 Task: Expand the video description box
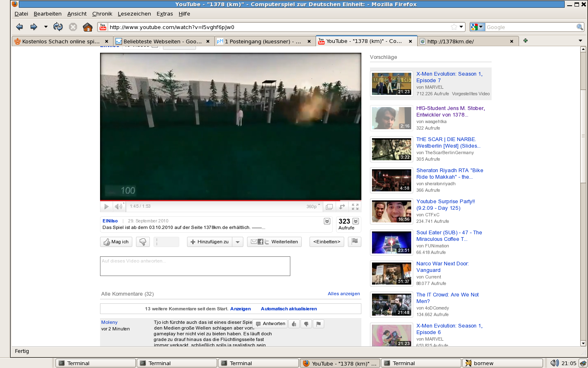(x=327, y=221)
